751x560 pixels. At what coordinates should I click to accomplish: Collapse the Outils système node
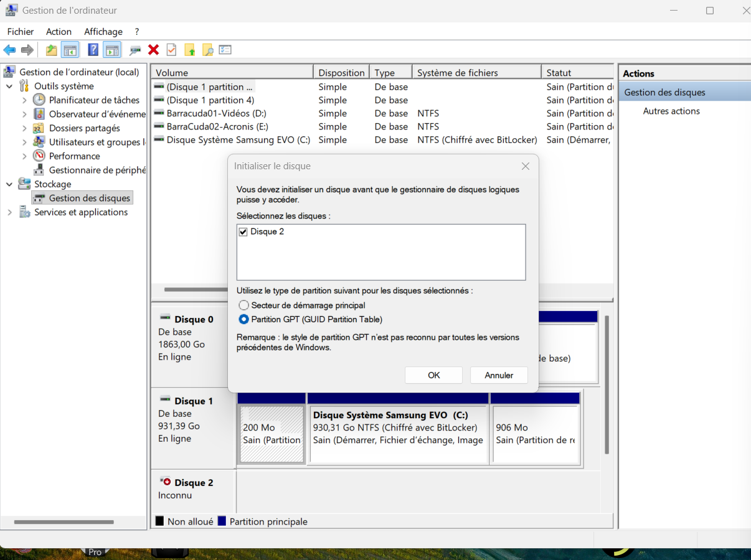click(x=9, y=86)
